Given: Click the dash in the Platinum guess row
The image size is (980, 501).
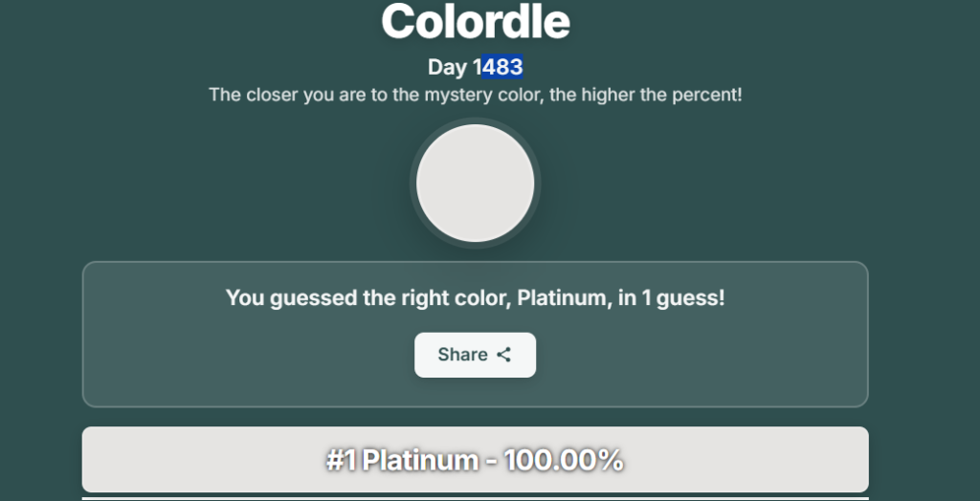Looking at the screenshot, I should coord(490,460).
